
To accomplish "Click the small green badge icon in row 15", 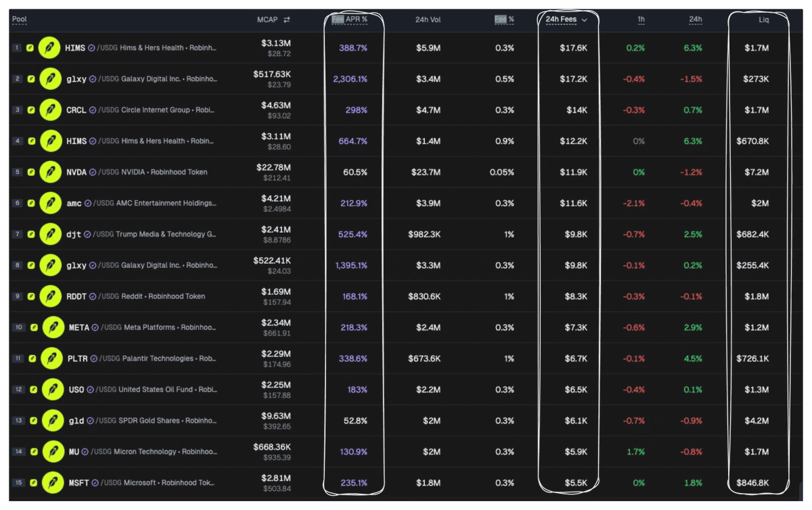I will tap(32, 483).
